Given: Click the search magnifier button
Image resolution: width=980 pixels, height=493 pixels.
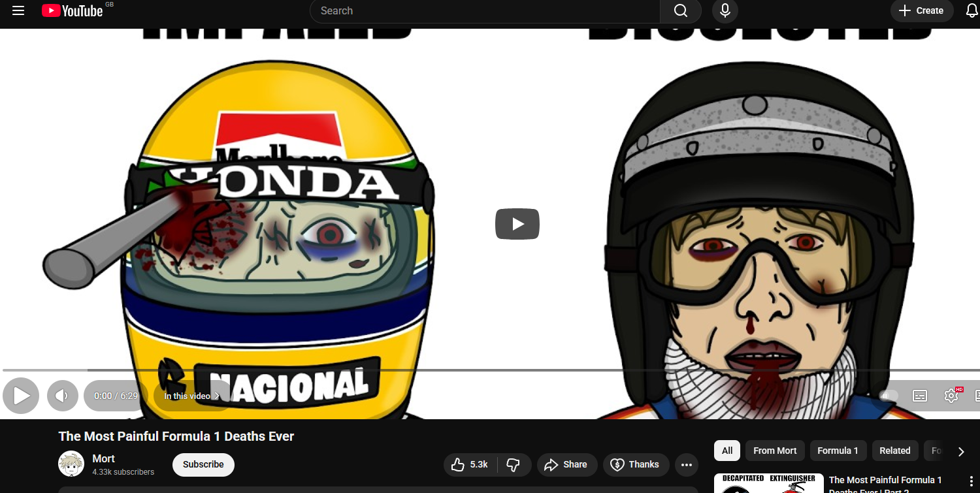Looking at the screenshot, I should click(x=680, y=10).
